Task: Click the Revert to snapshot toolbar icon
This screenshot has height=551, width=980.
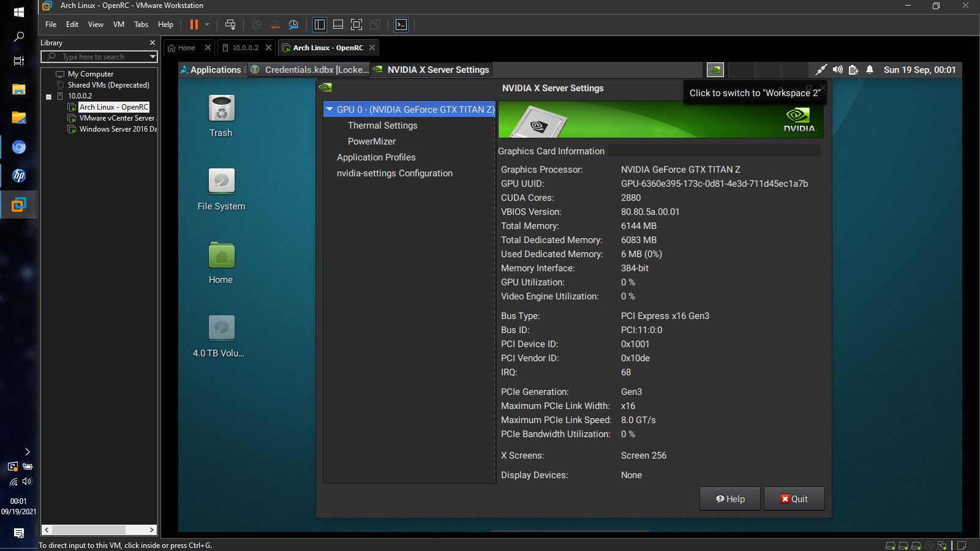Action: click(275, 24)
